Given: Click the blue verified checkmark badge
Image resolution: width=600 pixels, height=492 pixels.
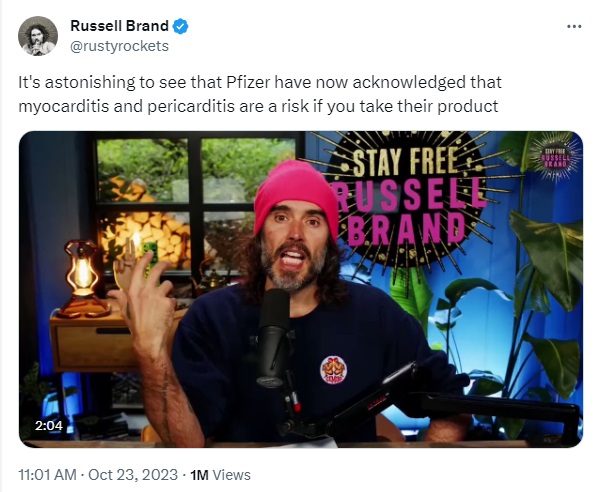Looking at the screenshot, I should pos(180,26).
